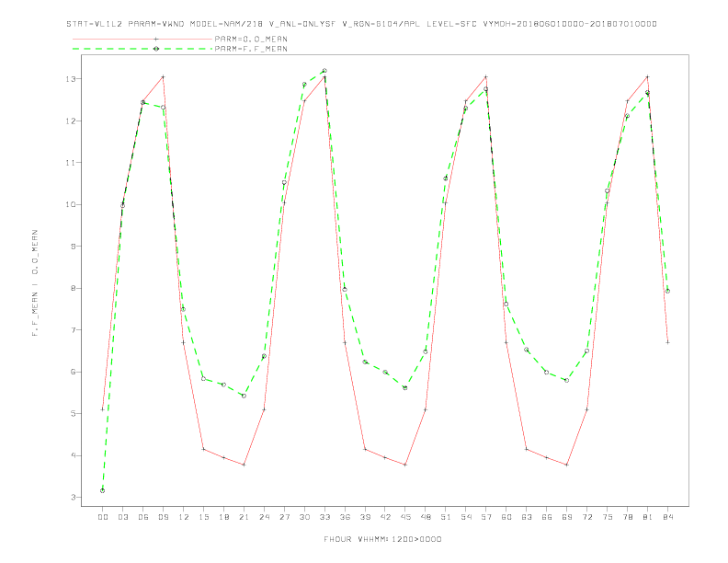Click the y-axis tick label 11
This screenshot has width=728, height=563.
pyautogui.click(x=70, y=163)
